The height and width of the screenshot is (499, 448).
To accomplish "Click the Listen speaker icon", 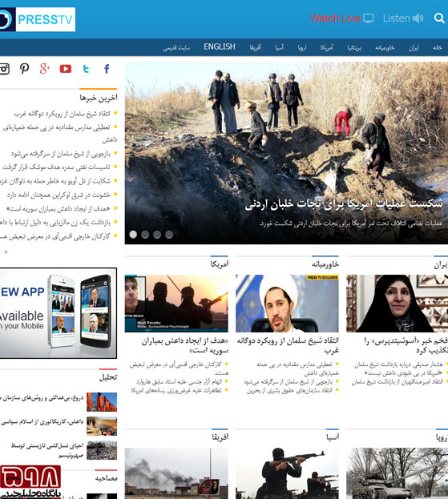I will coord(418,18).
